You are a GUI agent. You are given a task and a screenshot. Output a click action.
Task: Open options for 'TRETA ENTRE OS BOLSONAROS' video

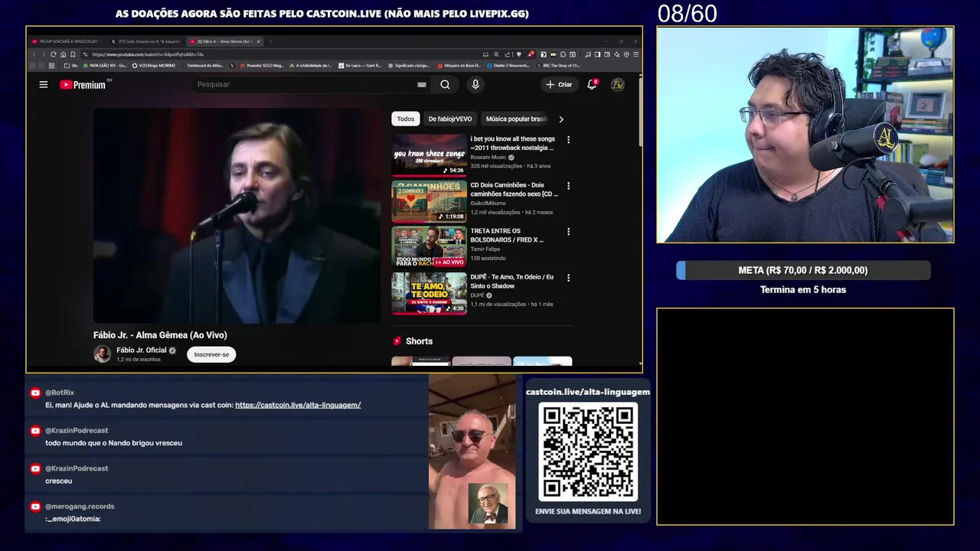tap(568, 231)
